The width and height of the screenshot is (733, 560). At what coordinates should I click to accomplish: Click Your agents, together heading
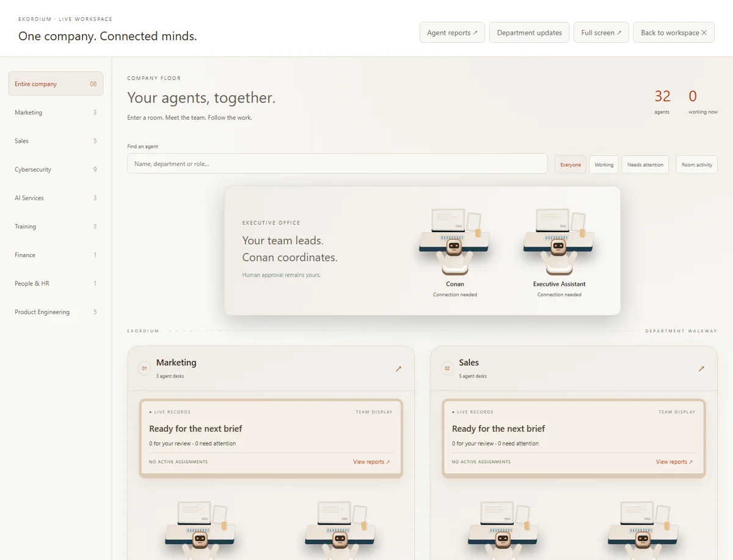(x=201, y=98)
